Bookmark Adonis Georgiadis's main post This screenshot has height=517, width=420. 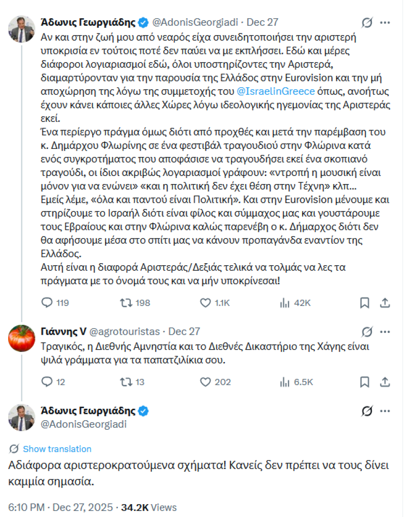(x=365, y=302)
